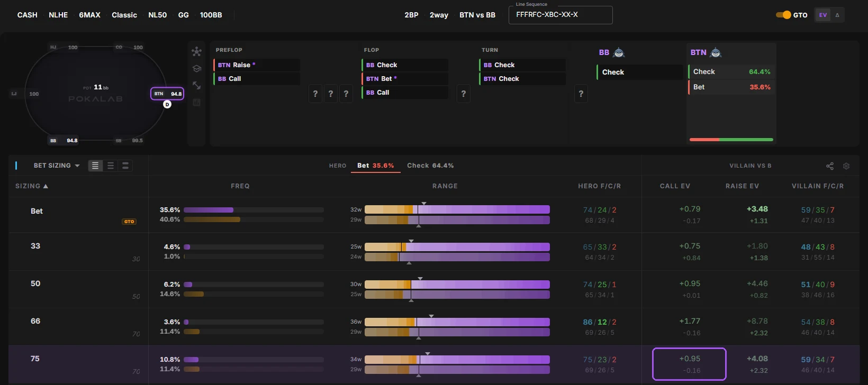Select flop BTN Bet action
The image size is (868, 385).
pos(405,79)
